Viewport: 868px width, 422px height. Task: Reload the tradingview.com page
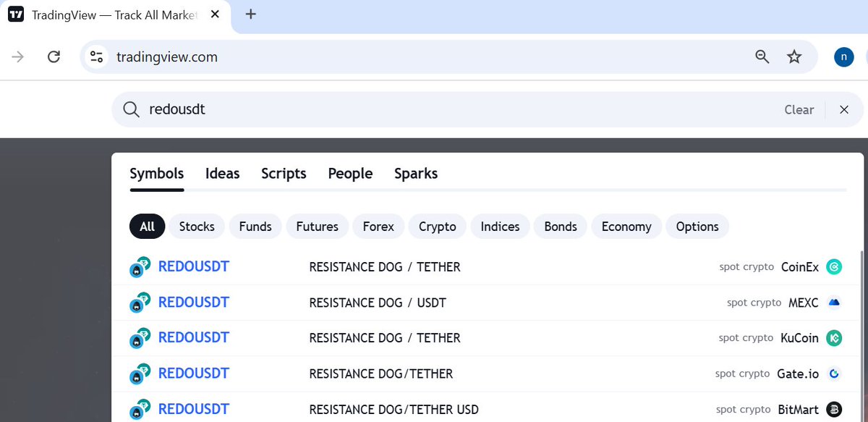click(54, 56)
